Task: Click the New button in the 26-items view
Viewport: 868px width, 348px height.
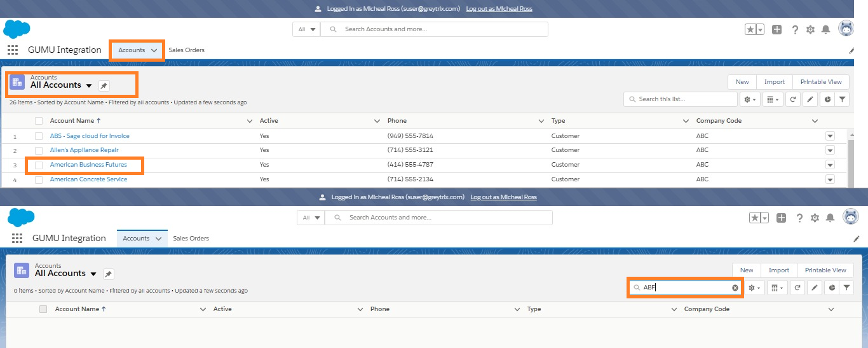Action: point(742,82)
